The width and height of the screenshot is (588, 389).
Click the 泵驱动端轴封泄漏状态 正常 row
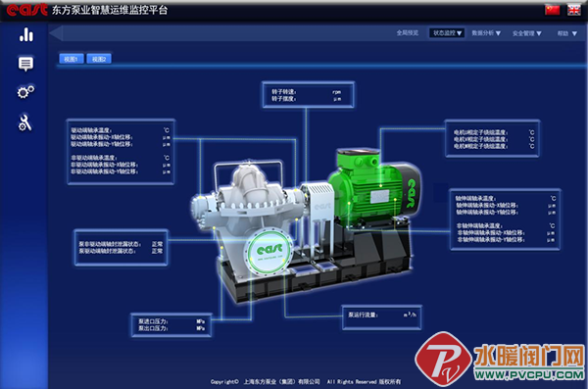tap(121, 251)
